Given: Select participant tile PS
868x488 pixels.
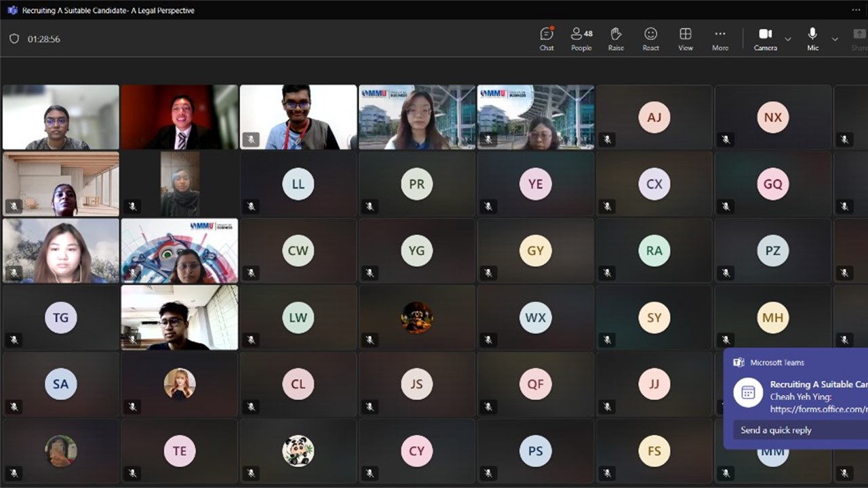Looking at the screenshot, I should tap(535, 450).
